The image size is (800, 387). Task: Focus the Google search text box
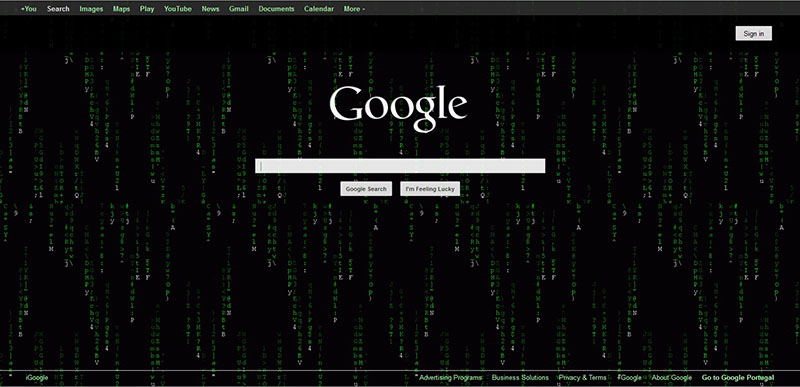pyautogui.click(x=400, y=166)
